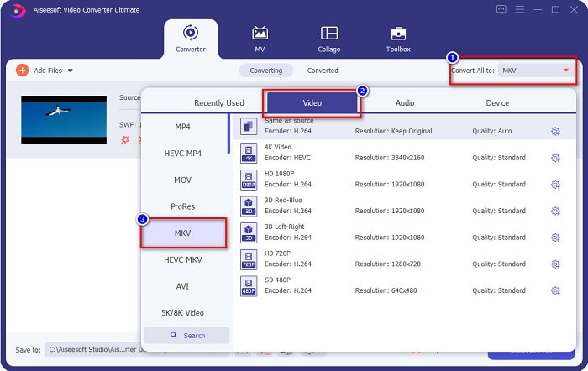588x371 pixels.
Task: Select the Video format tab
Action: point(312,102)
